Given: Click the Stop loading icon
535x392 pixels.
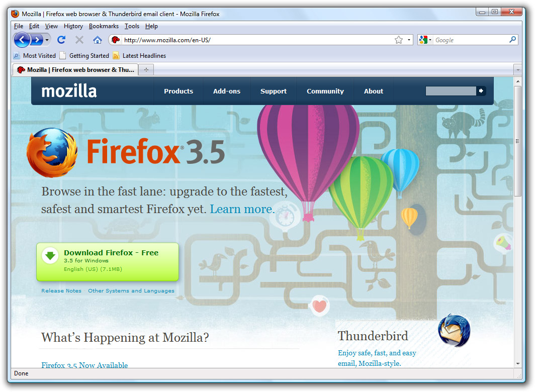Looking at the screenshot, I should pos(78,40).
